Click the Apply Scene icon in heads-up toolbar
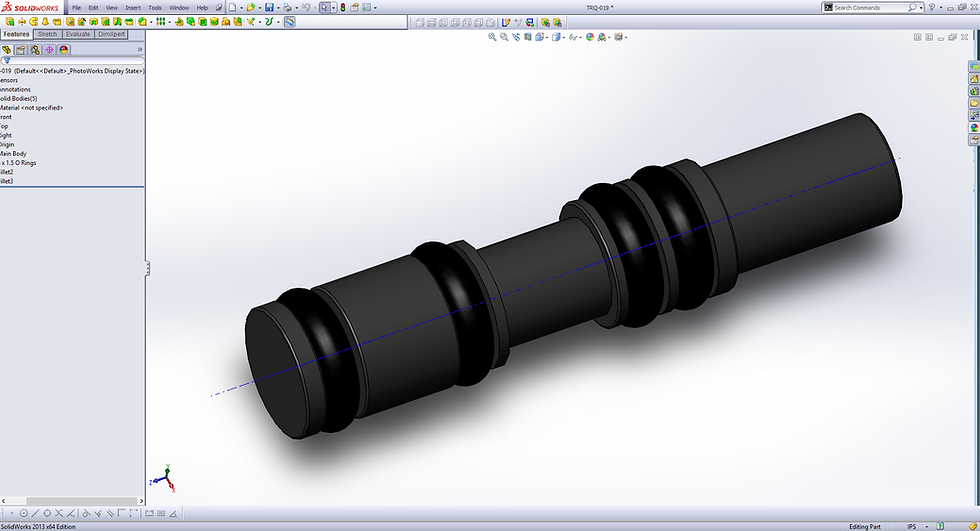 [x=602, y=37]
